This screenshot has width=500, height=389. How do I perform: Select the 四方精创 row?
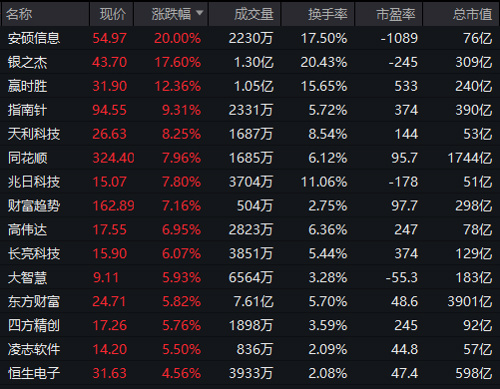pos(250,325)
